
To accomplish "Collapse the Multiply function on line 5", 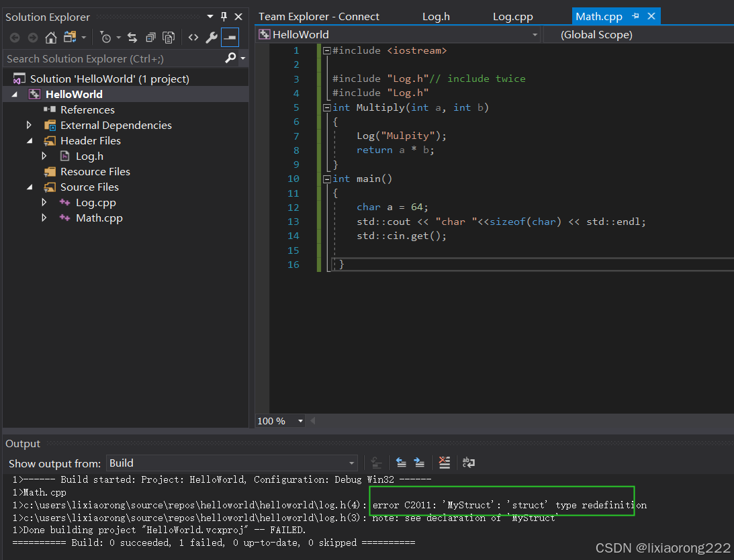I will point(326,107).
